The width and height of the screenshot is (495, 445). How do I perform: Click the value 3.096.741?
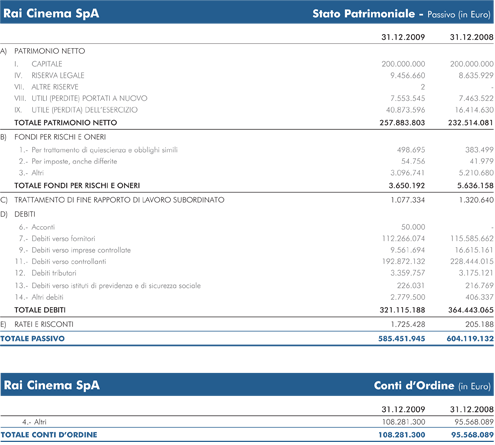[x=408, y=173]
